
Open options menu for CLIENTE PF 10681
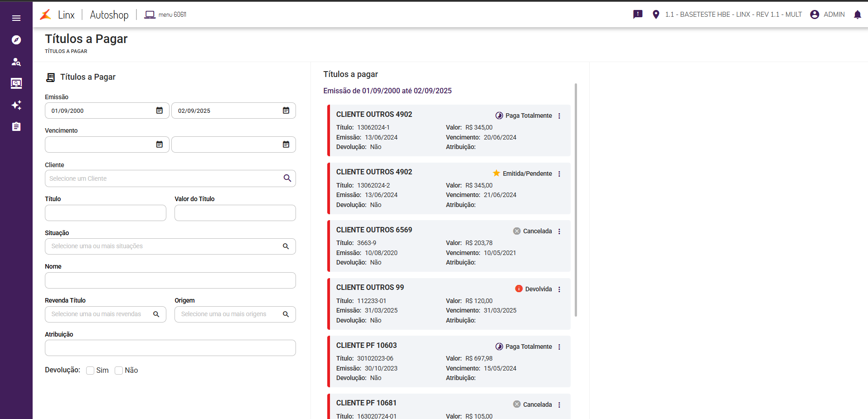(x=559, y=405)
